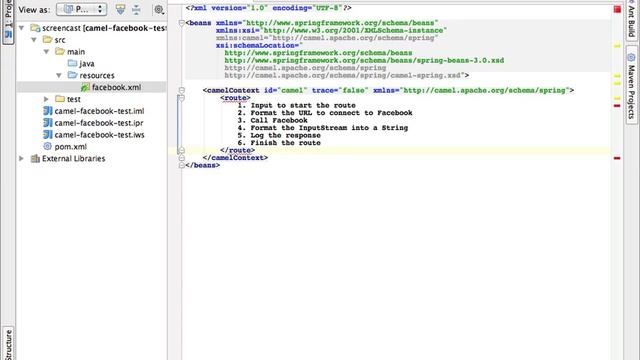Viewport: 640px width, 360px height.
Task: Click the pom.xml Maven file icon
Action: point(48,146)
